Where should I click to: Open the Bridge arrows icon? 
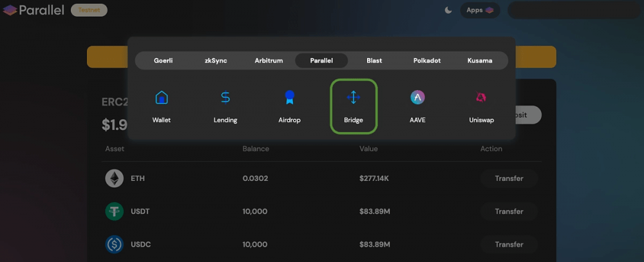pos(353,98)
